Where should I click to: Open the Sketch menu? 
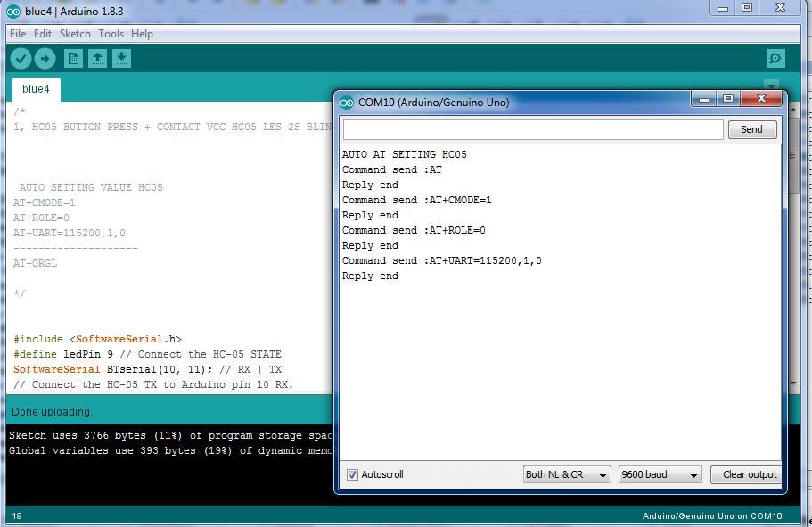coord(75,34)
